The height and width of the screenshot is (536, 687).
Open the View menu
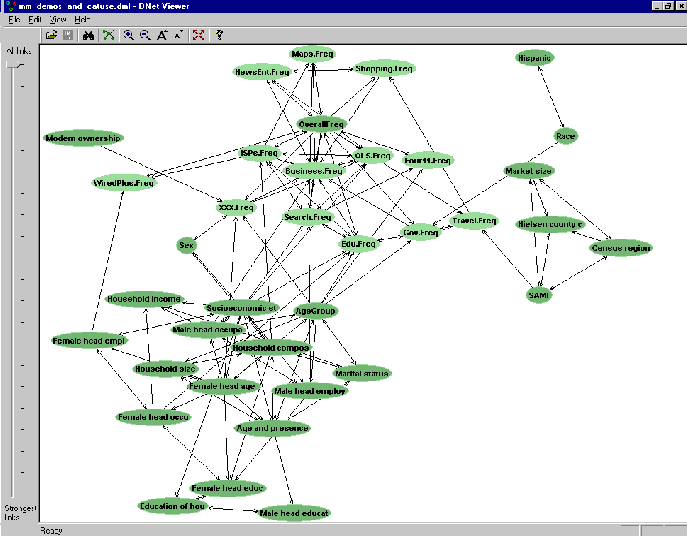click(x=57, y=20)
